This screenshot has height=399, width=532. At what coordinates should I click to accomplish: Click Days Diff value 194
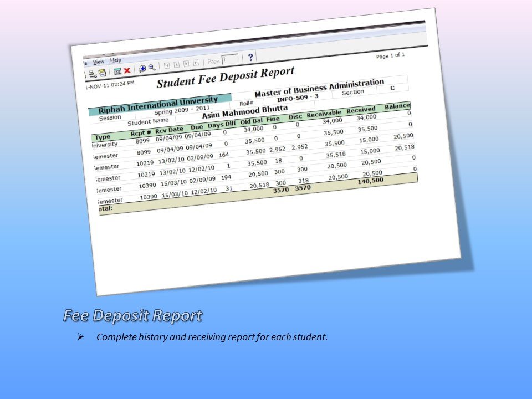tap(226, 177)
